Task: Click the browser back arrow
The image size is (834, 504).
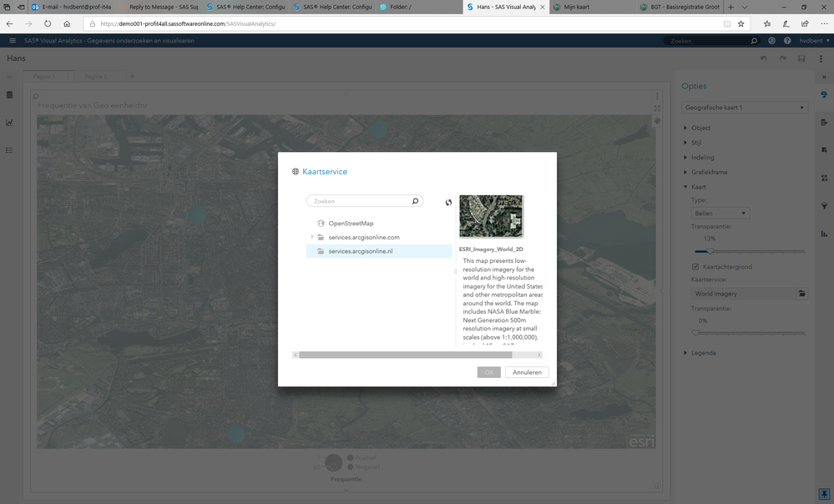Action: pos(9,24)
